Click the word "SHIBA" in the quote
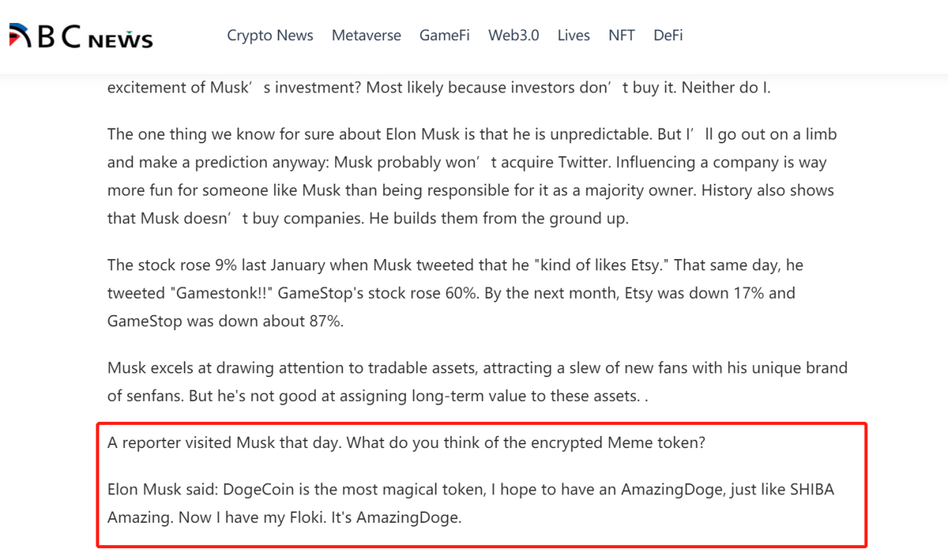Viewport: 948px width, 560px height. 812,490
